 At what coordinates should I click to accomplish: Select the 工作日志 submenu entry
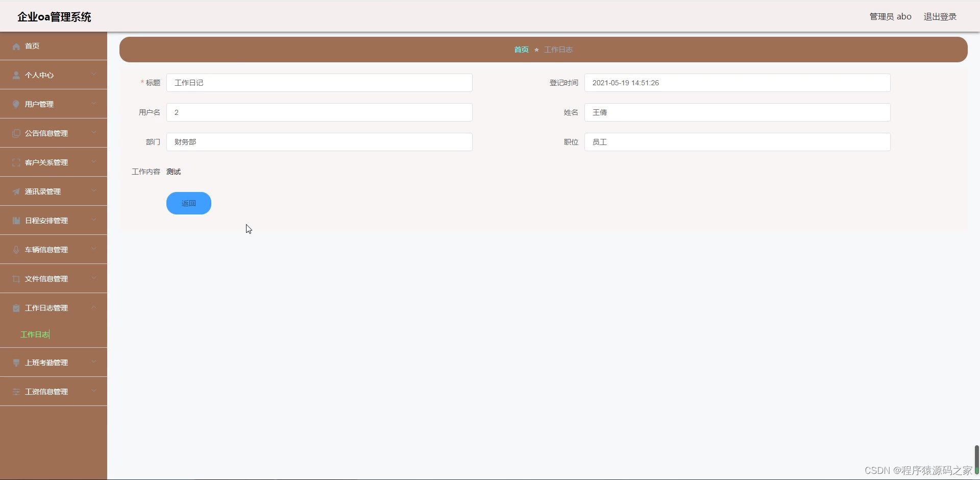pyautogui.click(x=34, y=334)
